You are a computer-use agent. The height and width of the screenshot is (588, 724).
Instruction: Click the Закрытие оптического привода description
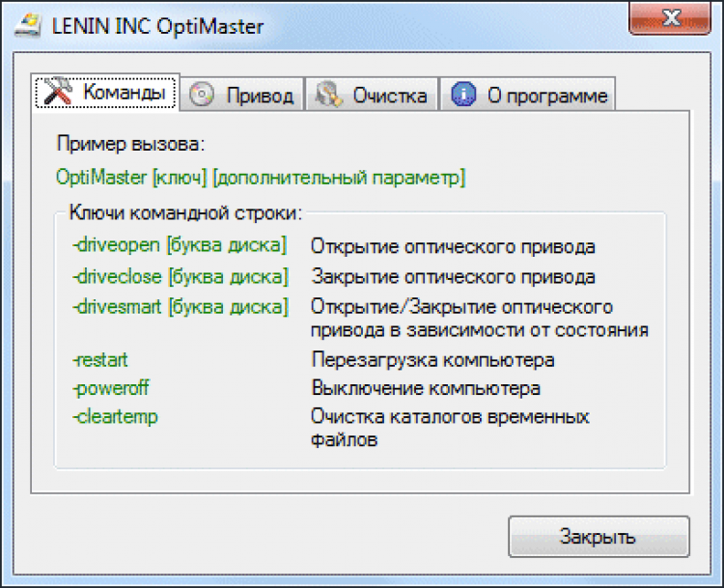click(x=453, y=277)
